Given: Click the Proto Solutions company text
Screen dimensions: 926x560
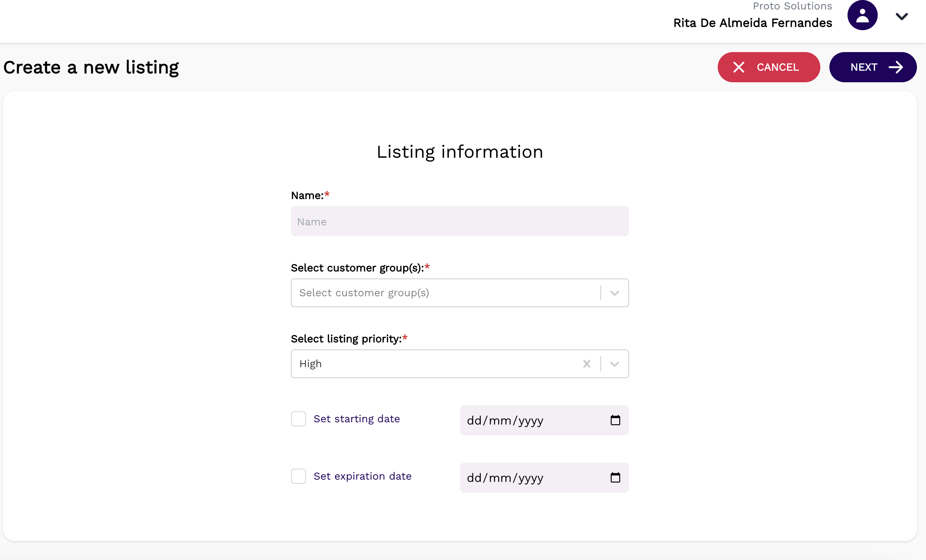Looking at the screenshot, I should coord(792,6).
